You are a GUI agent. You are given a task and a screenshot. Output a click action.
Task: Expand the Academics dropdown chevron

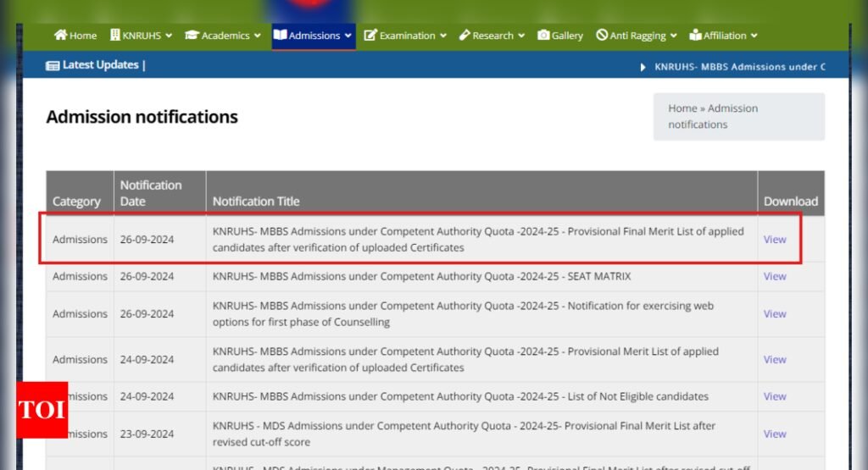click(x=257, y=36)
